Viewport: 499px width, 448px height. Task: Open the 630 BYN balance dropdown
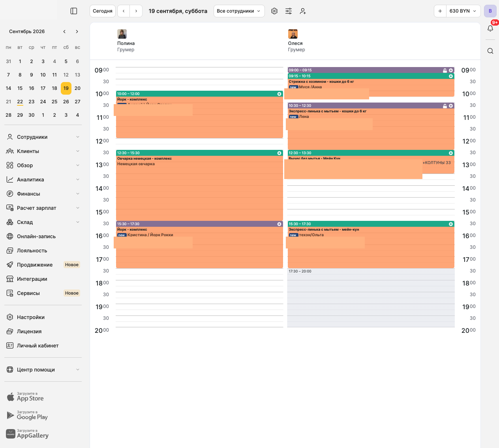point(463,11)
